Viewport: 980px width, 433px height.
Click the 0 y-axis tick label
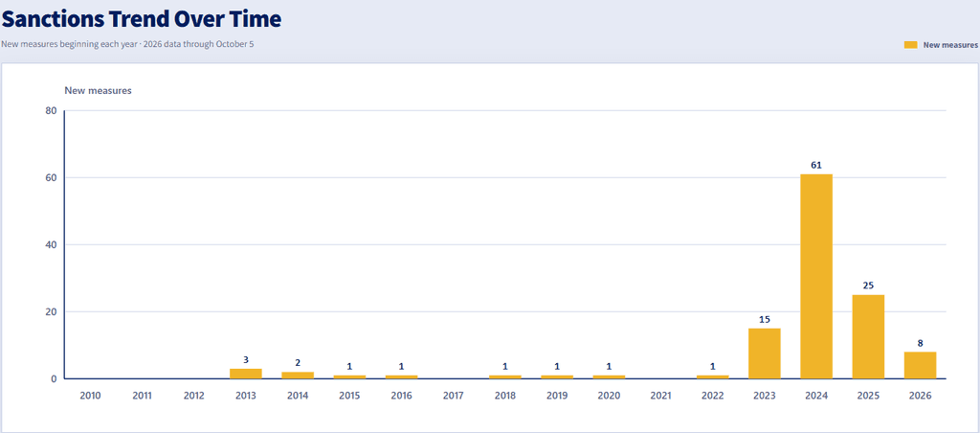tap(55, 378)
